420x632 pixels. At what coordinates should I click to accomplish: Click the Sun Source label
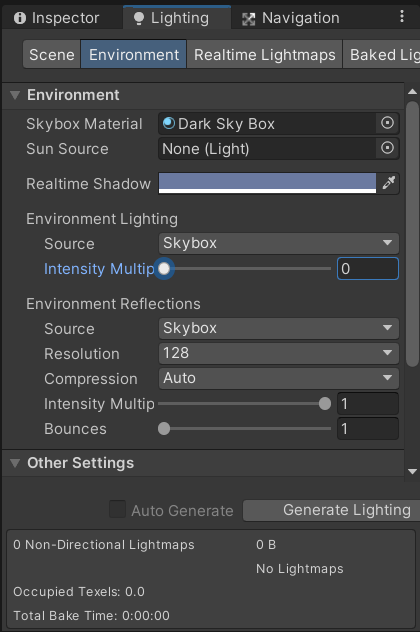pyautogui.click(x=67, y=149)
